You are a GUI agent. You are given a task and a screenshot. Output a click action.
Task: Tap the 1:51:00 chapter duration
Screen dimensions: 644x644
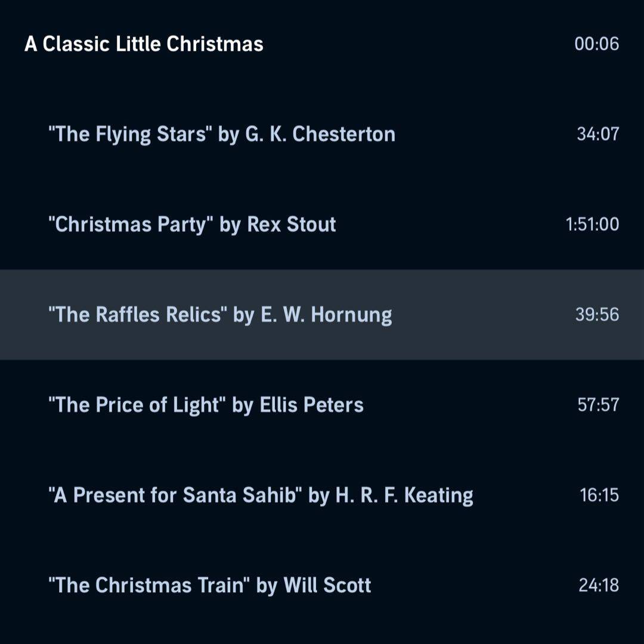pos(592,225)
